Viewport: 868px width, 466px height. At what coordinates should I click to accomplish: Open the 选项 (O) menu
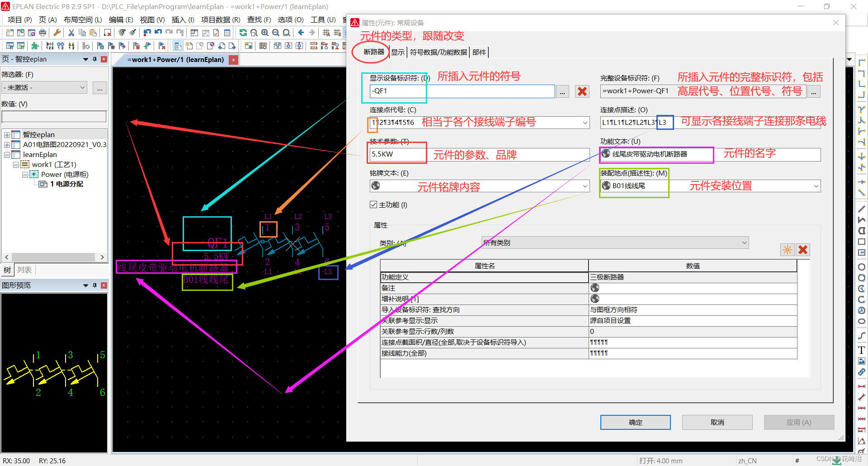coord(291,19)
